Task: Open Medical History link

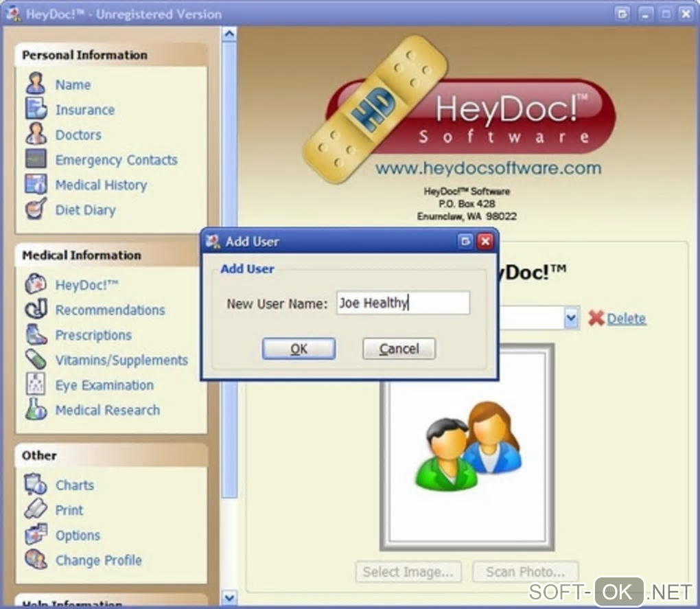Action: (101, 185)
